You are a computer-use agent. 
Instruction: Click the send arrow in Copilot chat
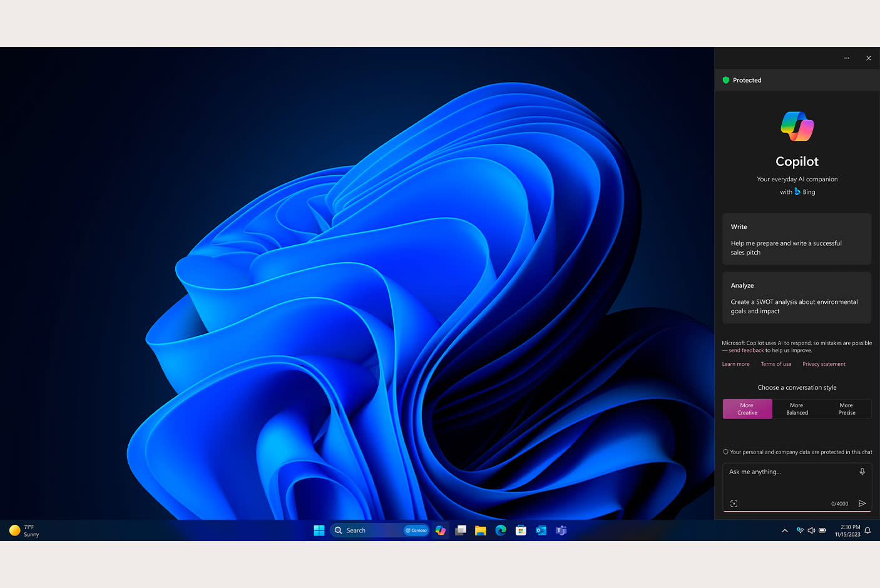[x=862, y=504]
